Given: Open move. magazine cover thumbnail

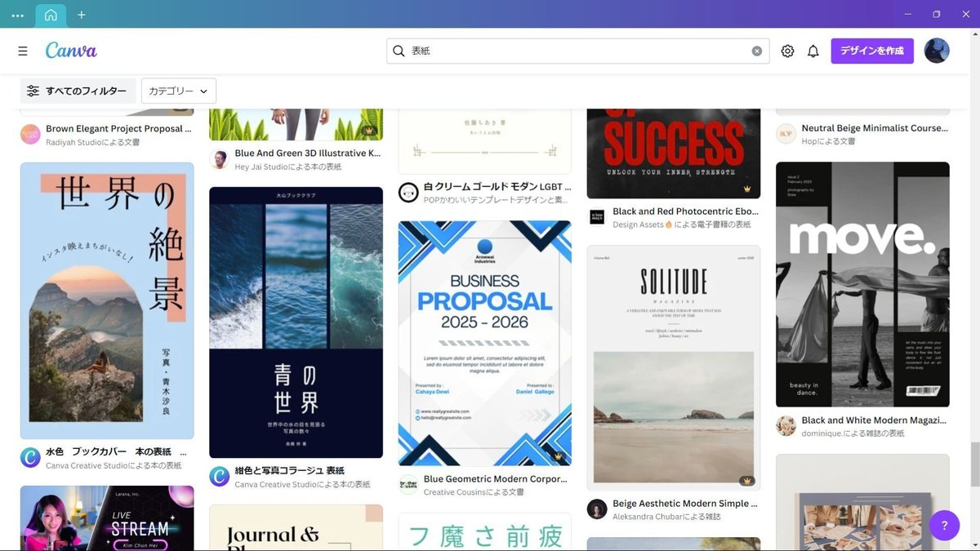Looking at the screenshot, I should coord(862,284).
